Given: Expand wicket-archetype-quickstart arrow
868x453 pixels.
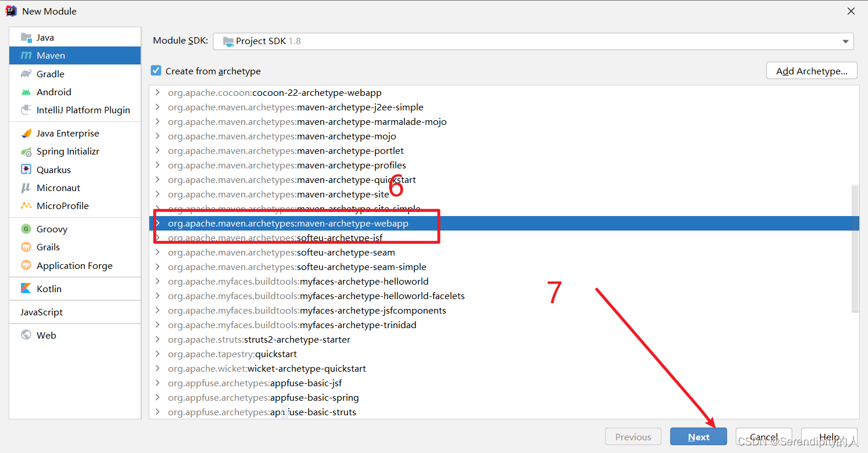Looking at the screenshot, I should tap(157, 368).
